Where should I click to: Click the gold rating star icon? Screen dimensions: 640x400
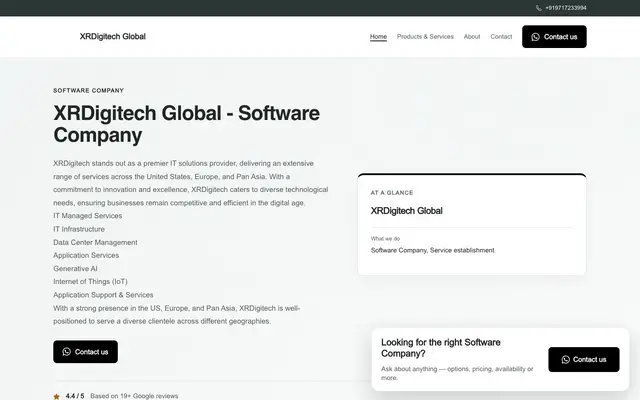(x=56, y=396)
